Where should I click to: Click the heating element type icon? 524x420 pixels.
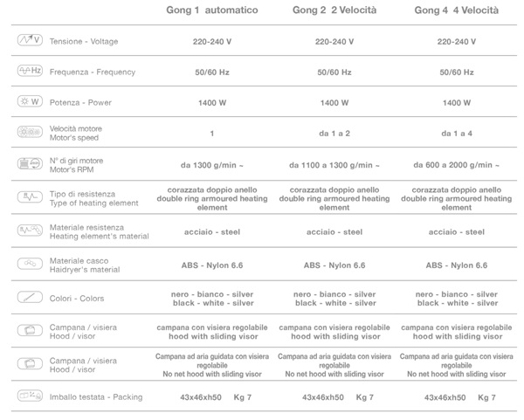click(30, 197)
